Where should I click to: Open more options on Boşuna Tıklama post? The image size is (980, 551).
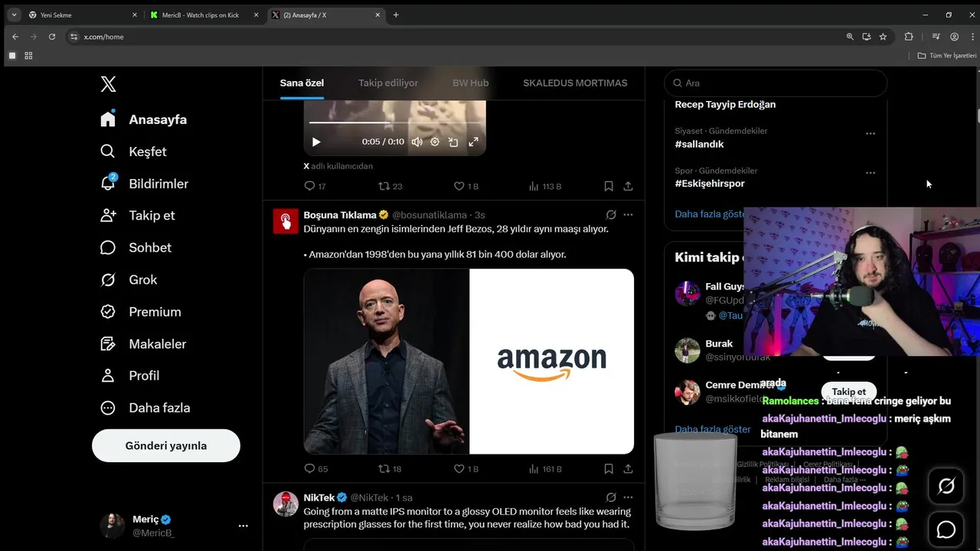[x=629, y=215]
